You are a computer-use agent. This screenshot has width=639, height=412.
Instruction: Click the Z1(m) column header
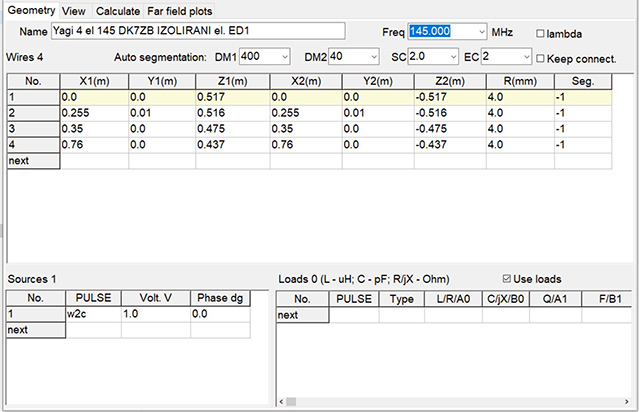coord(233,81)
